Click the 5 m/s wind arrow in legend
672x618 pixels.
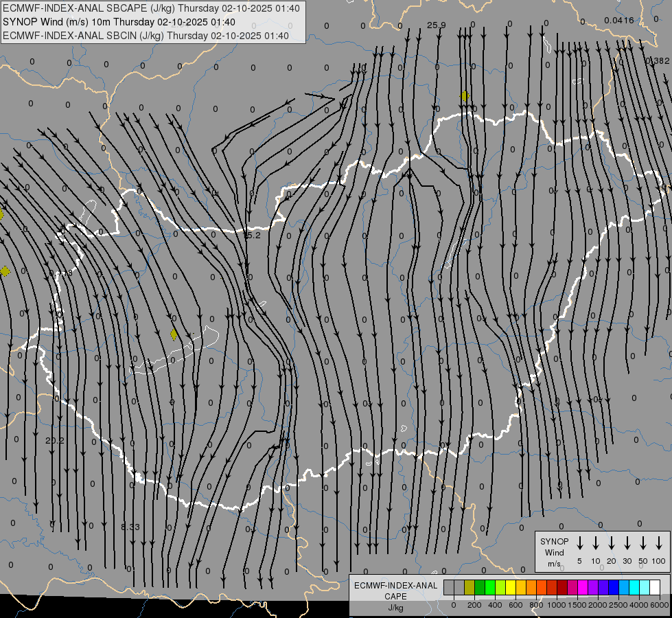click(x=580, y=543)
